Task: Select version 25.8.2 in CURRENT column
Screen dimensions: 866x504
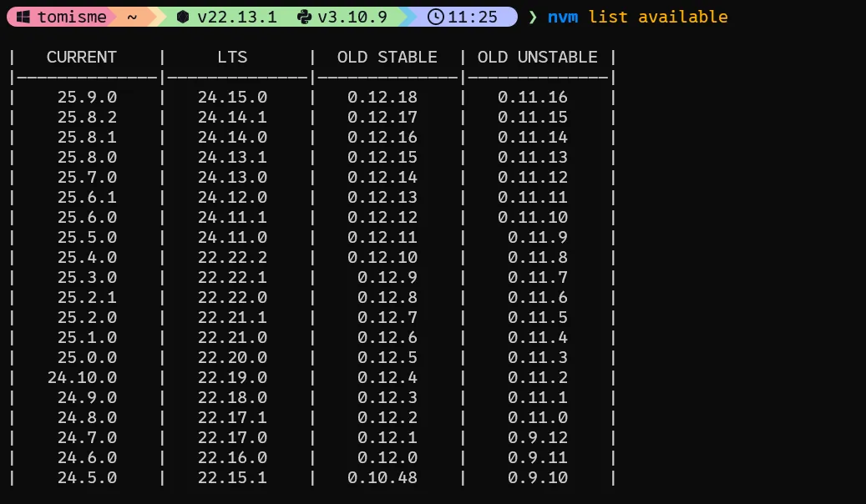Action: click(x=87, y=117)
